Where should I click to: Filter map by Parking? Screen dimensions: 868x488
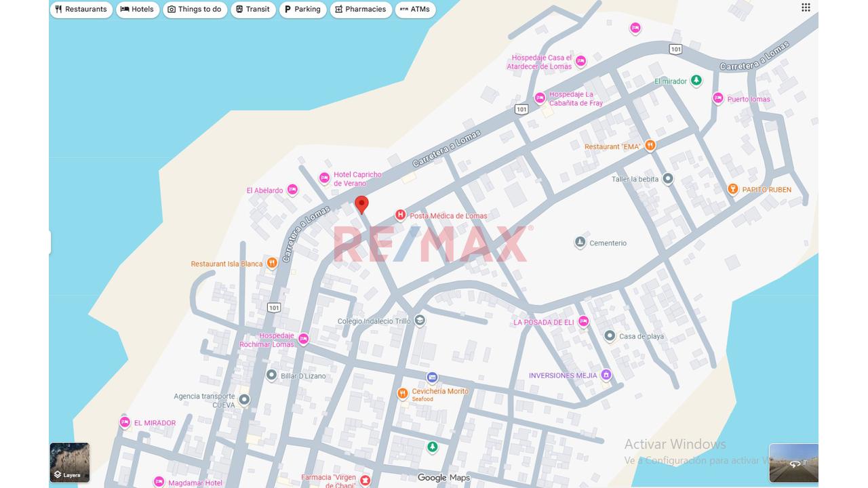click(x=302, y=9)
